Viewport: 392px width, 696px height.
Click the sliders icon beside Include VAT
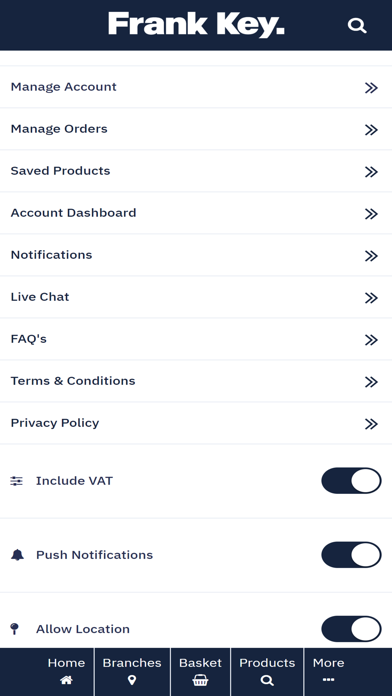tap(16, 481)
